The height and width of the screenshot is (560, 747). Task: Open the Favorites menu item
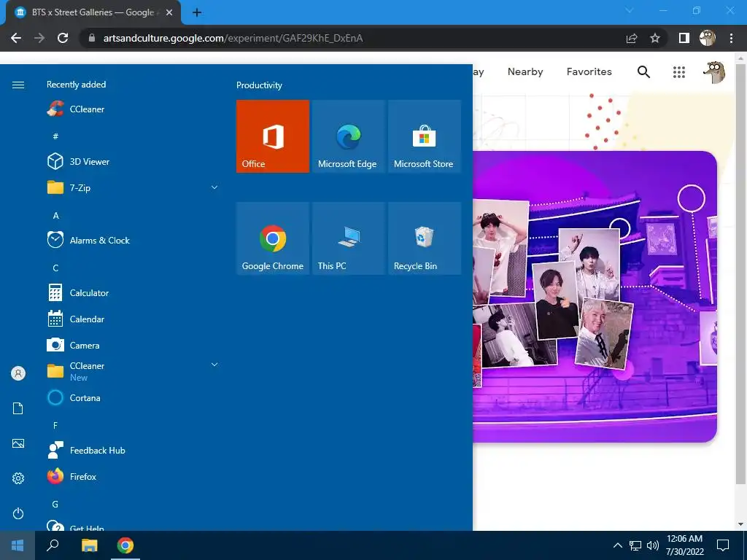[x=589, y=71]
